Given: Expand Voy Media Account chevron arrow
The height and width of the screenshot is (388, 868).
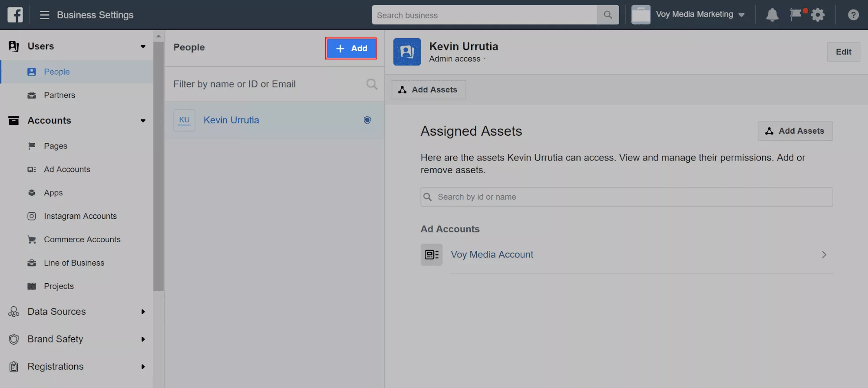Looking at the screenshot, I should (824, 255).
